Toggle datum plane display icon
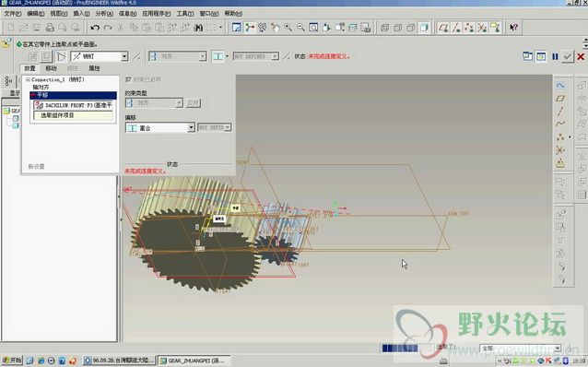Viewport: 588px width, 367px height. (x=443, y=28)
